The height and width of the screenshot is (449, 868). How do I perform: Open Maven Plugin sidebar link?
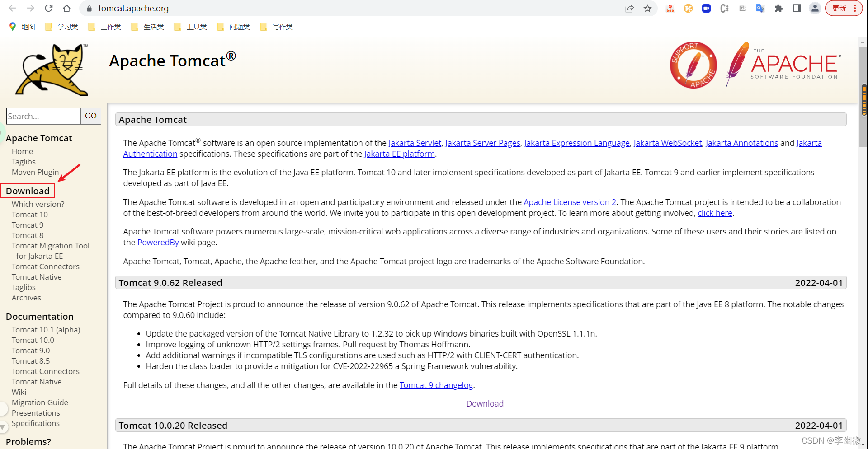pyautogui.click(x=35, y=172)
